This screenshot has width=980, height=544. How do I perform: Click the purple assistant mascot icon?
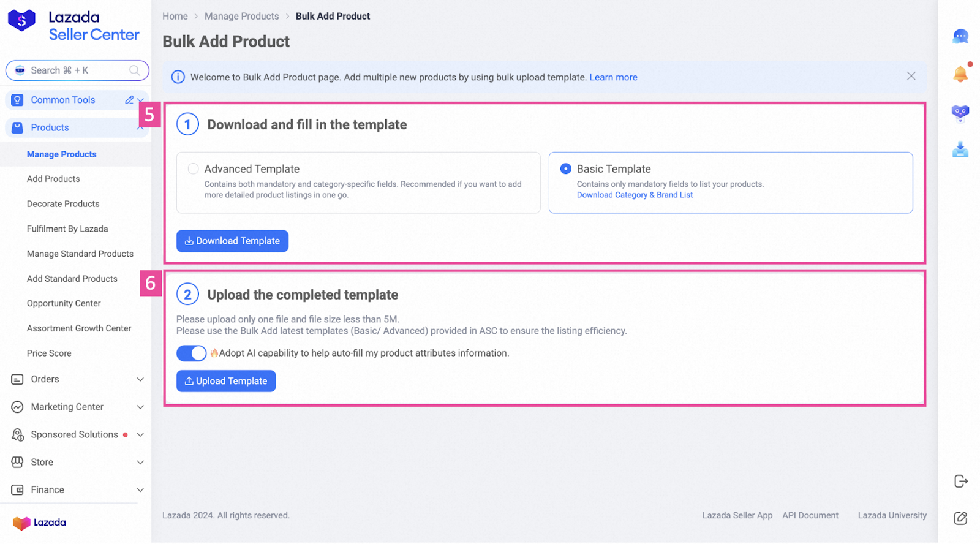point(960,113)
